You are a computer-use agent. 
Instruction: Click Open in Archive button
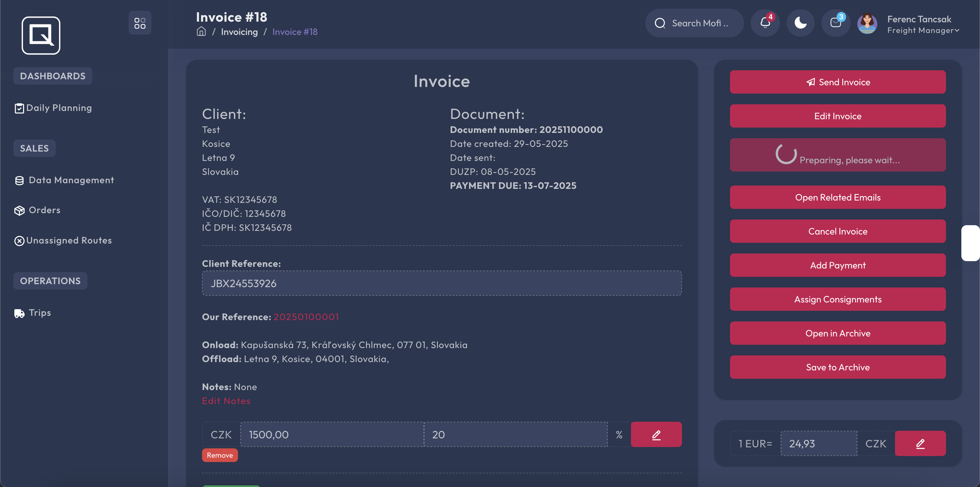tap(838, 333)
